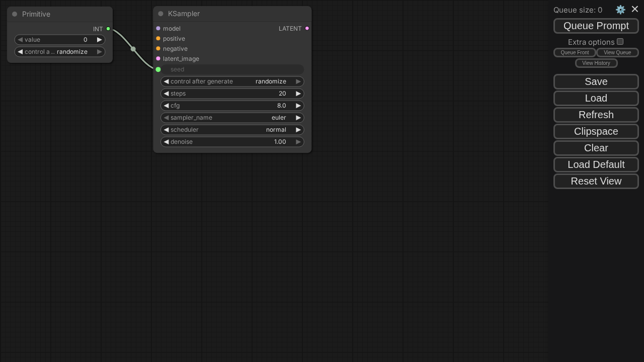This screenshot has height=362, width=644.
Task: Collapse the Primitive node using its dot
Action: click(x=15, y=14)
